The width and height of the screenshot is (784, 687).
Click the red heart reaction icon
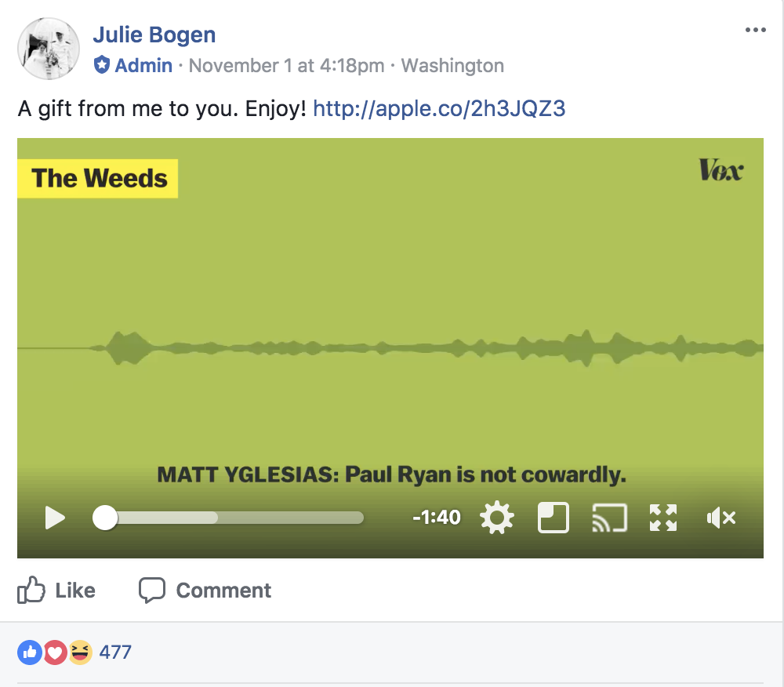point(55,652)
